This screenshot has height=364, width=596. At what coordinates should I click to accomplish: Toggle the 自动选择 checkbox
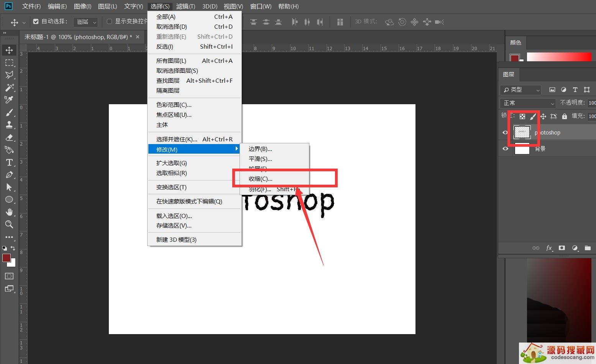(36, 21)
